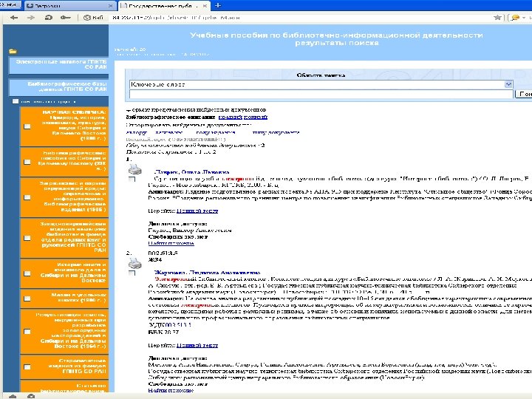The height and width of the screenshot is (399, 532).
Task: Tick the checkbox above the orange database list
Action: click(x=16, y=101)
